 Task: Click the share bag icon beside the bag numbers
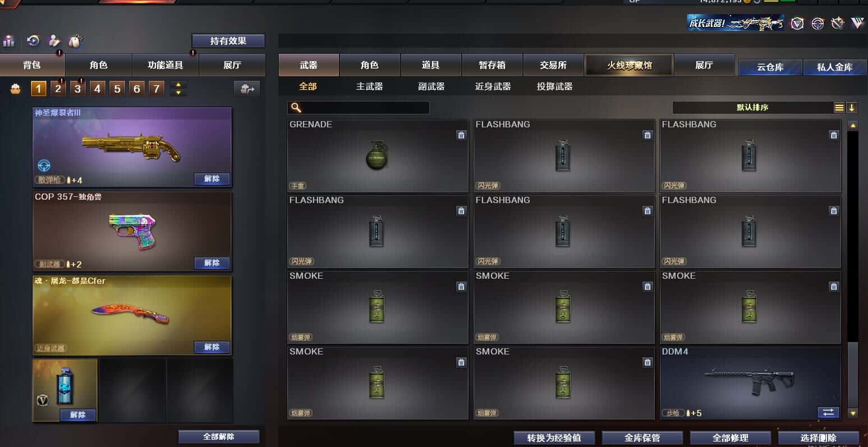tap(247, 89)
